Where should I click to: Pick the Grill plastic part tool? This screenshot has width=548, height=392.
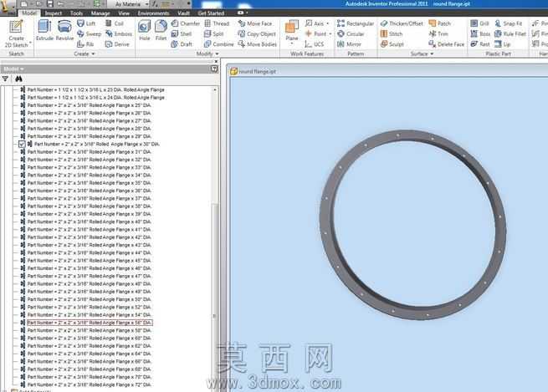[x=479, y=23]
